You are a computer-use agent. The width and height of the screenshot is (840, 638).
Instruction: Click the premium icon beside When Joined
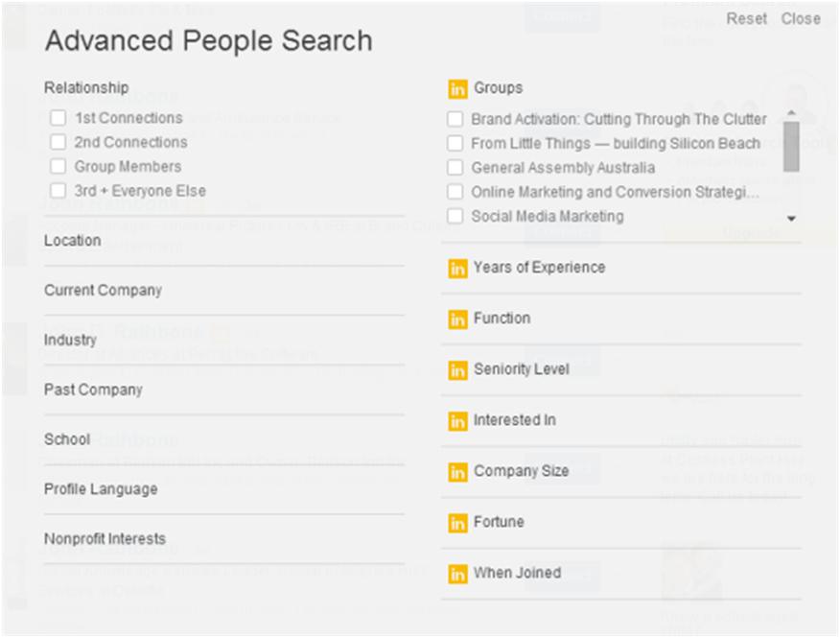coord(457,574)
